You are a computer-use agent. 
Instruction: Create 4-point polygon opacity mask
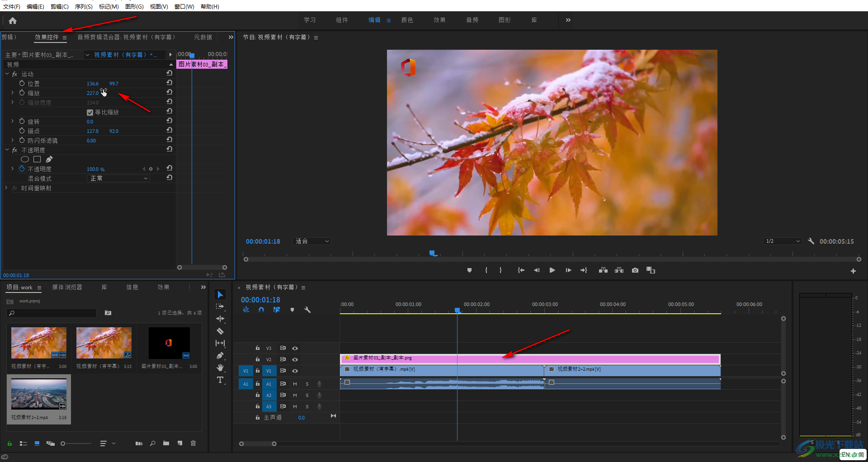click(37, 160)
